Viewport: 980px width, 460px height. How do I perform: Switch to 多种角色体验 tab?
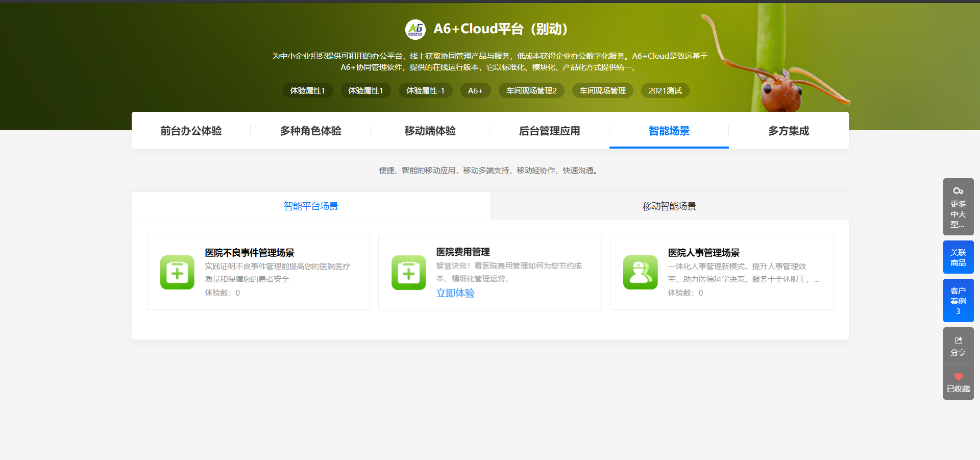click(x=310, y=131)
